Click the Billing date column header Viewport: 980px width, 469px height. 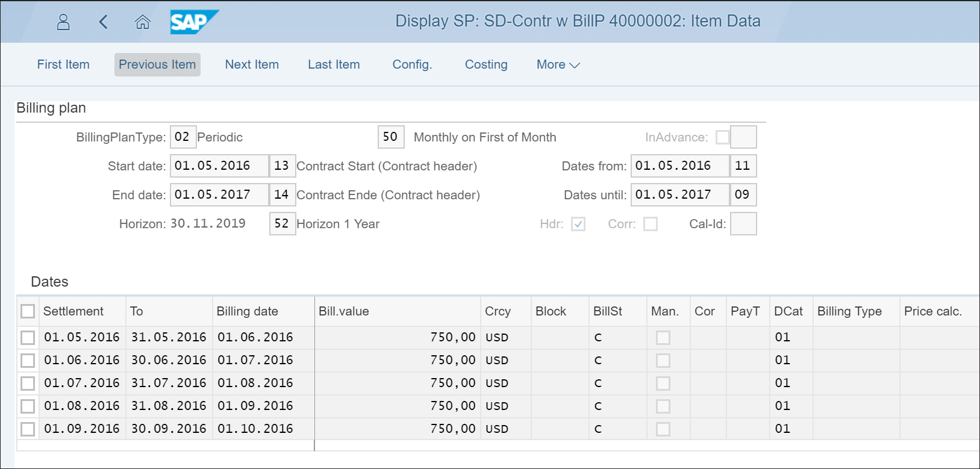(264, 311)
